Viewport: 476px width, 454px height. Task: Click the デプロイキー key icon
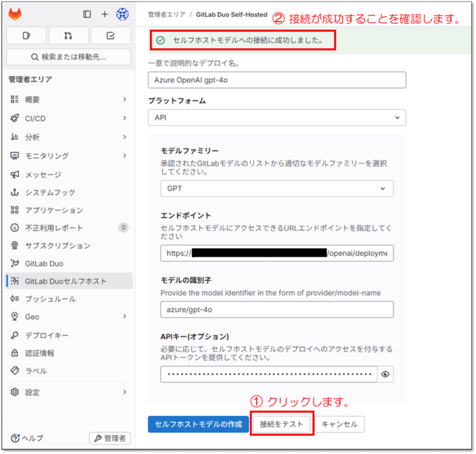tap(14, 335)
